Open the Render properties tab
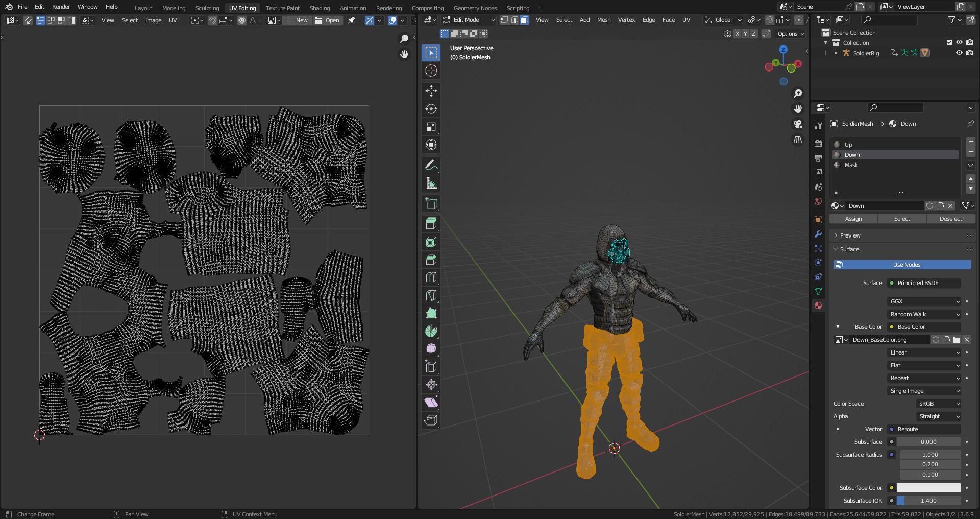The height and width of the screenshot is (519, 980). [818, 144]
